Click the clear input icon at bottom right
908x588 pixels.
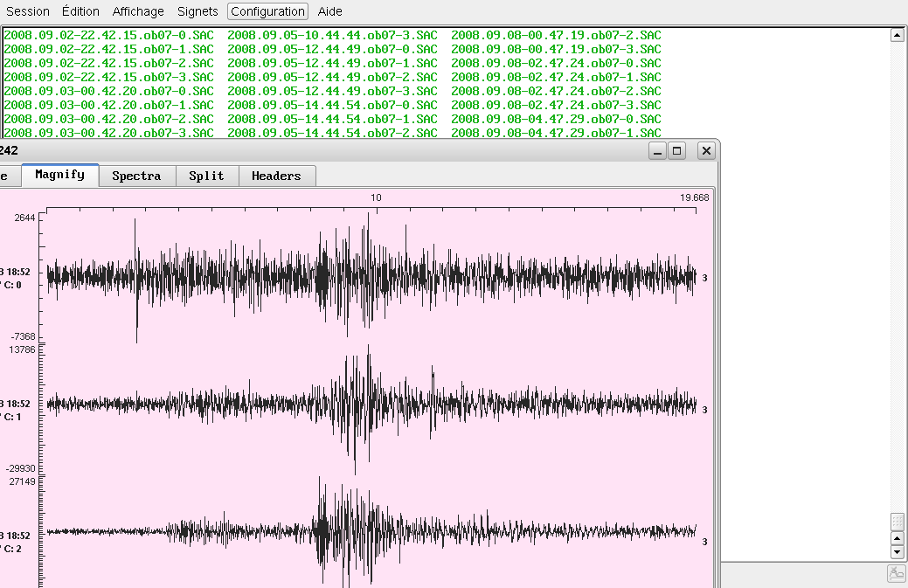pos(896,573)
